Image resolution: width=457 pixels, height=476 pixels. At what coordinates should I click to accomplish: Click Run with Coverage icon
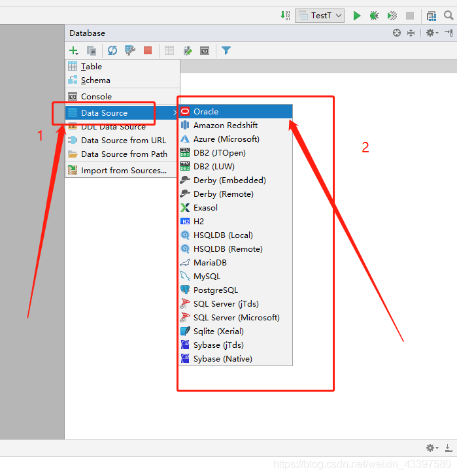392,16
